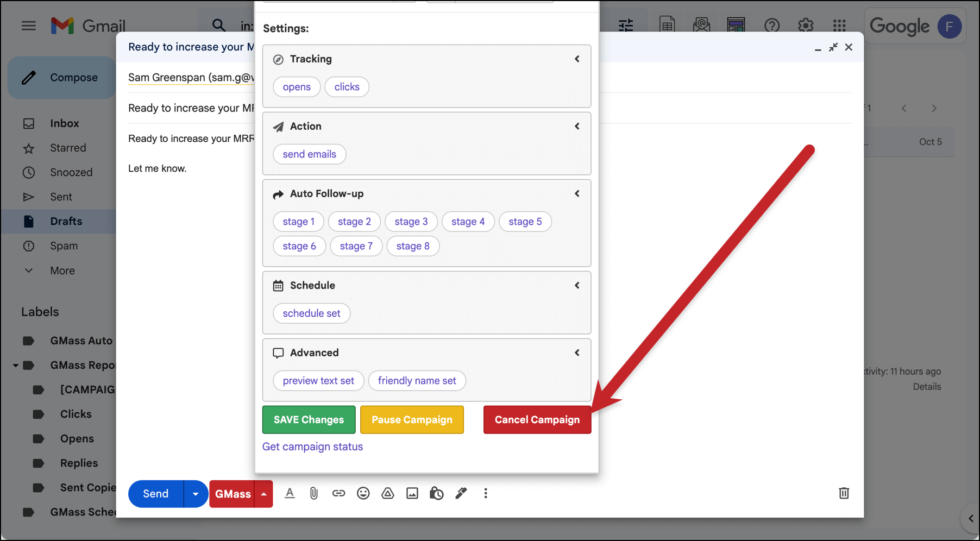Open text formatting options in compose toolbar

pyautogui.click(x=290, y=493)
